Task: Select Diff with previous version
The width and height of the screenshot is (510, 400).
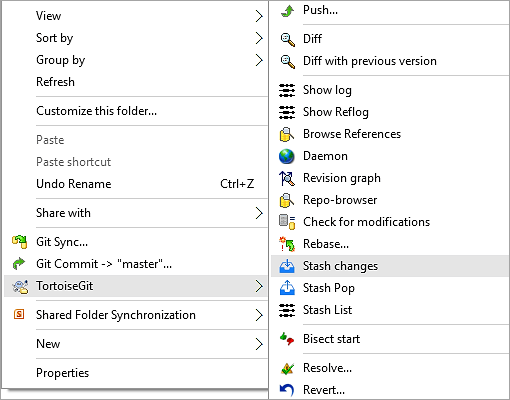Action: 390,61
